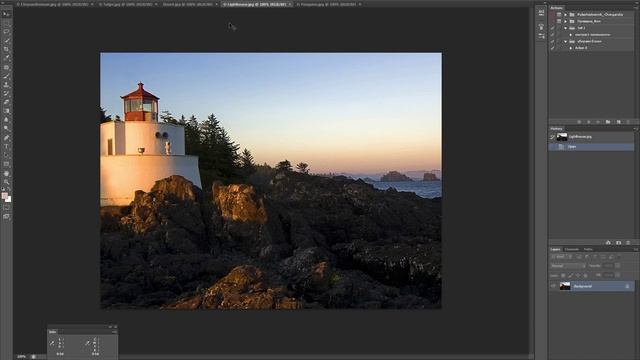The width and height of the screenshot is (640, 360).
Task: Select the Magic Wand tool
Action: click(6, 40)
